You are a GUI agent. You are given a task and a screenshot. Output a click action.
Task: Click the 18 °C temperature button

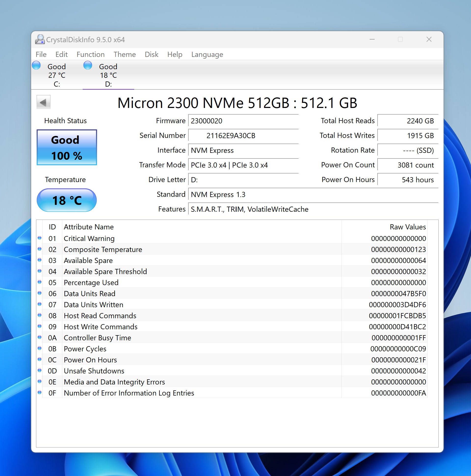tap(67, 200)
